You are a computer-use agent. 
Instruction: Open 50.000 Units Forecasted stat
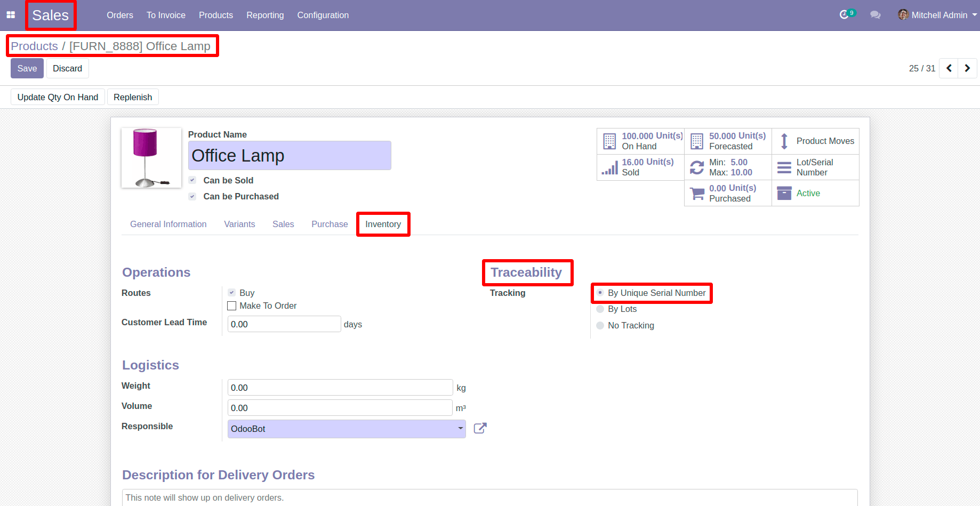point(728,141)
